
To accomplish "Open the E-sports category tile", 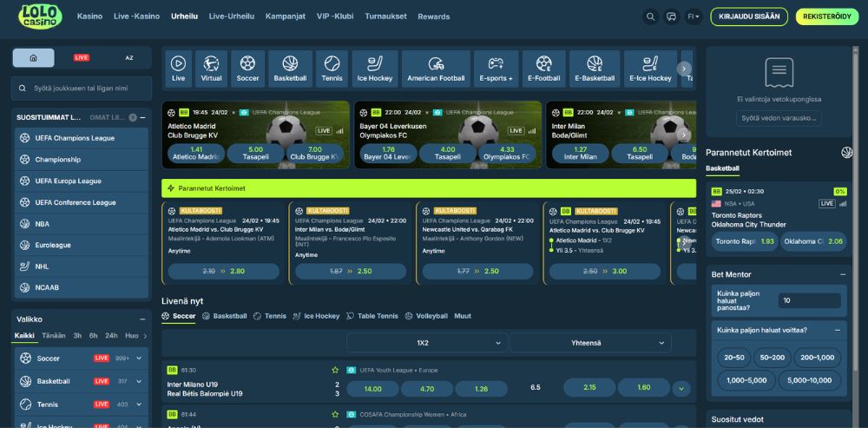I will pos(496,69).
